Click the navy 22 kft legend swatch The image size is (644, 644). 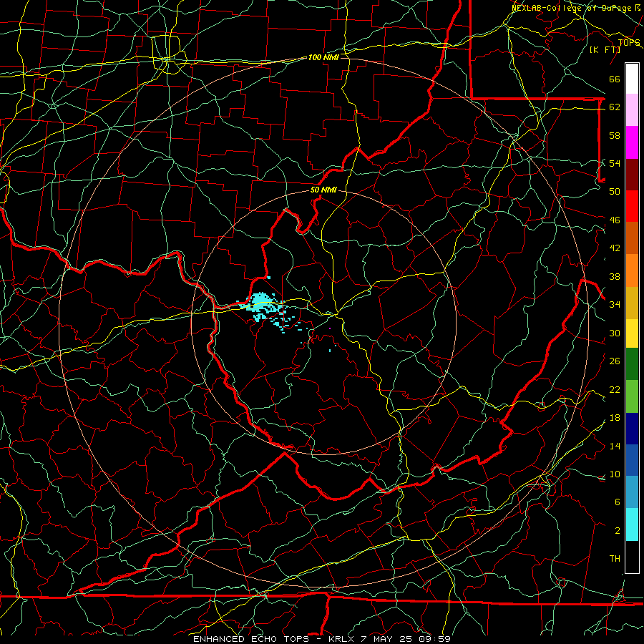[x=632, y=429]
